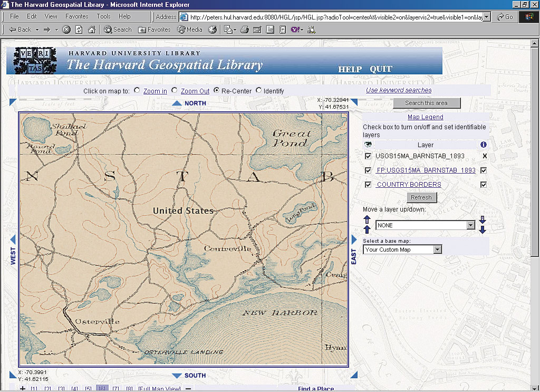Click the eye icon in Layer header
Image resolution: width=540 pixels, height=392 pixels.
368,144
